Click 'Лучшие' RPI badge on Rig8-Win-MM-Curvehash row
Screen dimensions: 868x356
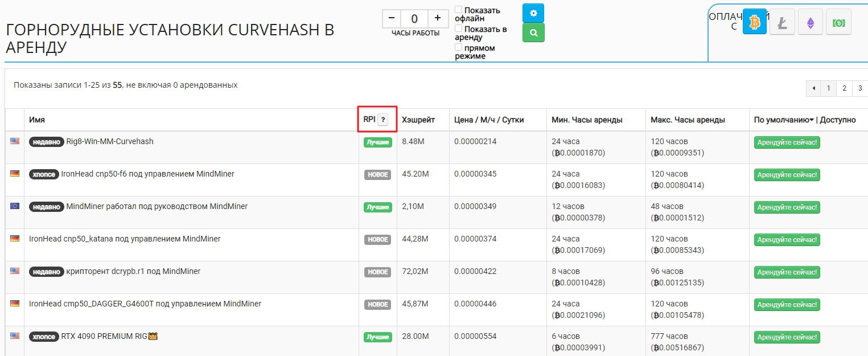[x=378, y=142]
